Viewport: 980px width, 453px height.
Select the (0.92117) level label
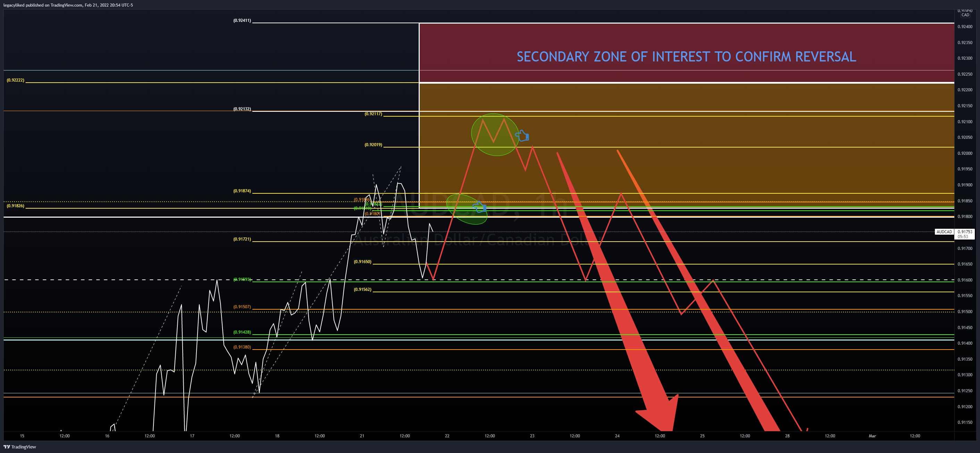[x=373, y=114]
